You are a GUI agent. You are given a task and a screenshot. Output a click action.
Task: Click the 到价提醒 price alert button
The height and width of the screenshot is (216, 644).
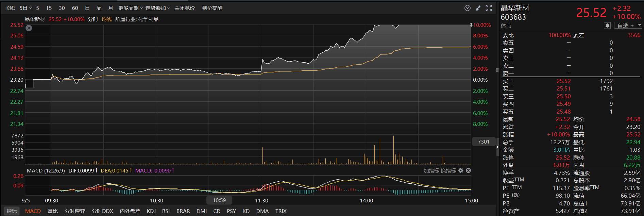[x=212, y=8]
